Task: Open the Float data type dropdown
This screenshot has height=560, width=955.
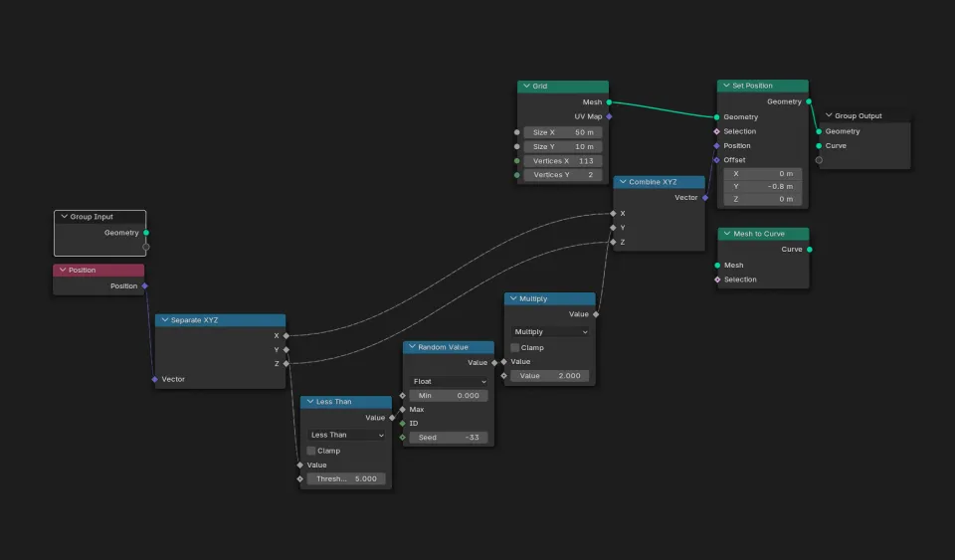Action: pyautogui.click(x=449, y=381)
